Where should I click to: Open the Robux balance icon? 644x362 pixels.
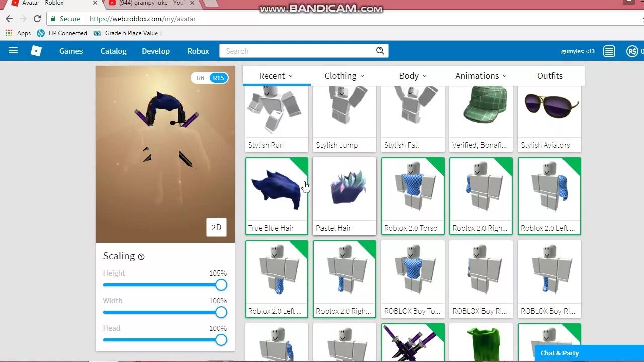pyautogui.click(x=632, y=51)
